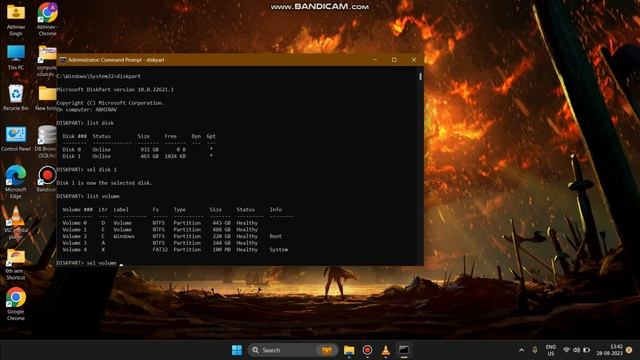This screenshot has width=640, height=360.
Task: Minimize the Command Prompt window
Action: coord(375,60)
